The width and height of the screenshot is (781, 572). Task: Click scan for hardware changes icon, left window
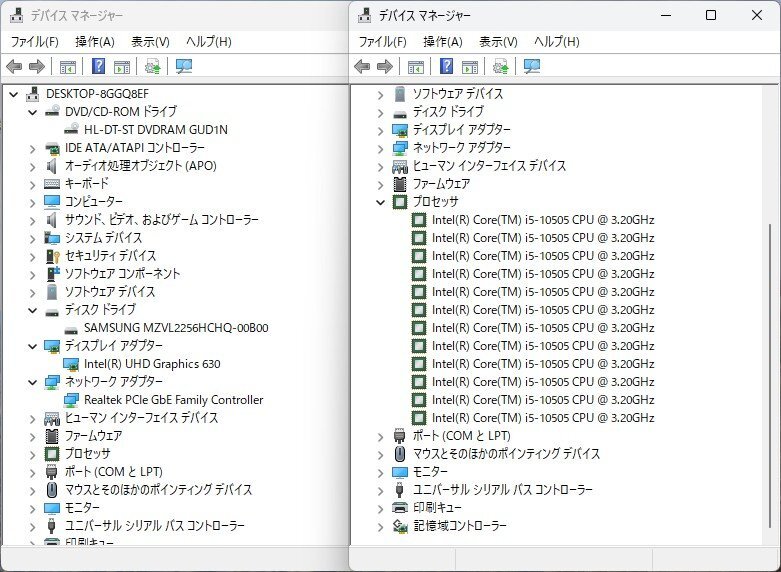(184, 66)
